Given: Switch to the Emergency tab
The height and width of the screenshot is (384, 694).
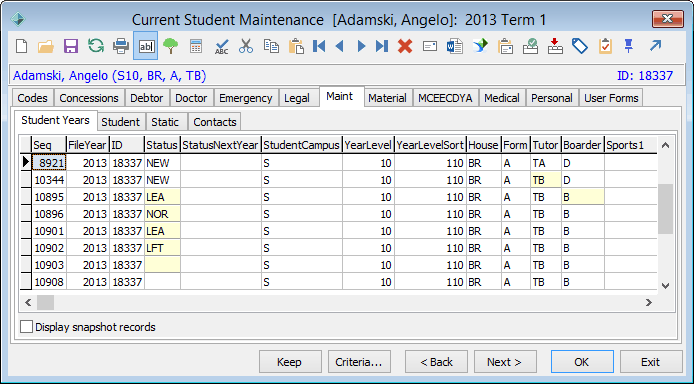Looking at the screenshot, I should tap(246, 98).
